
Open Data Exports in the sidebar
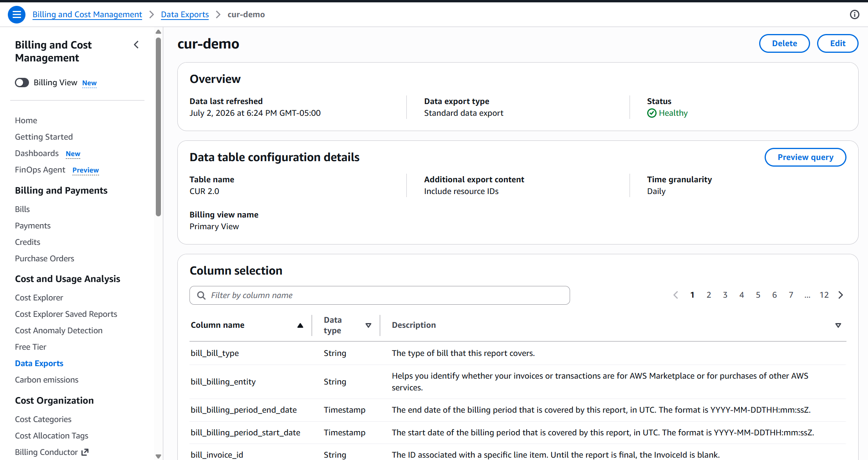coord(39,363)
